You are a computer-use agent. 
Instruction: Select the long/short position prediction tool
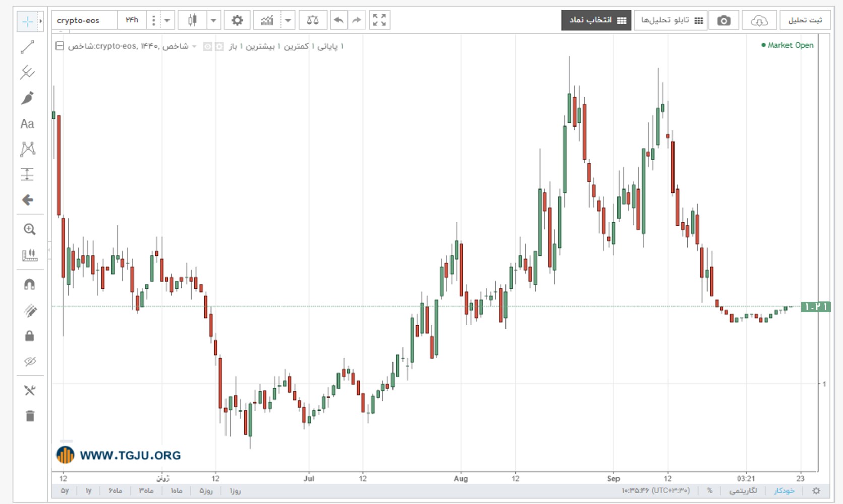27,174
